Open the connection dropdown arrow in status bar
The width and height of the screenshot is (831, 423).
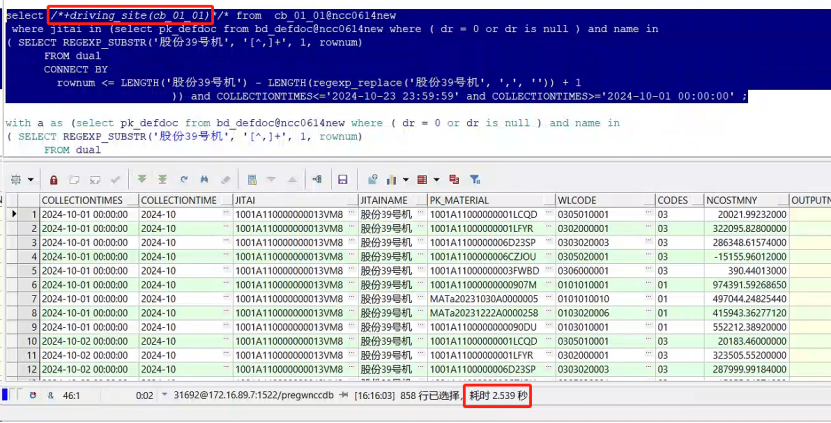coord(164,395)
